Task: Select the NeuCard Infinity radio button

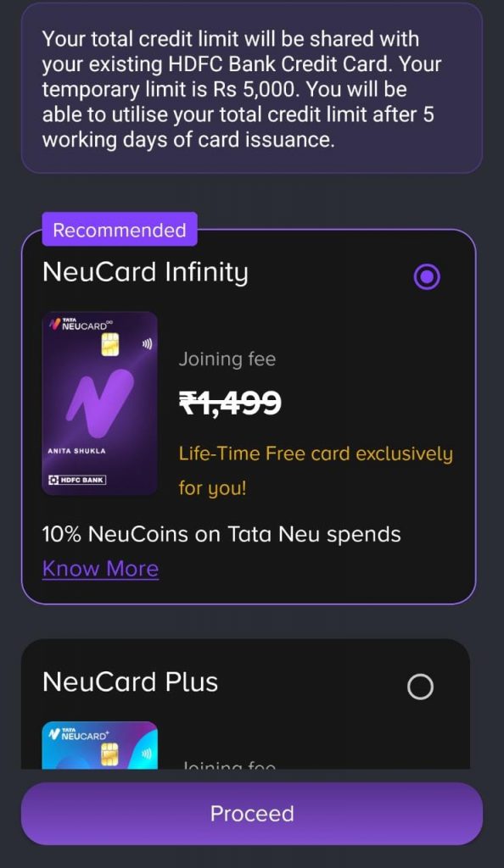Action: [427, 277]
